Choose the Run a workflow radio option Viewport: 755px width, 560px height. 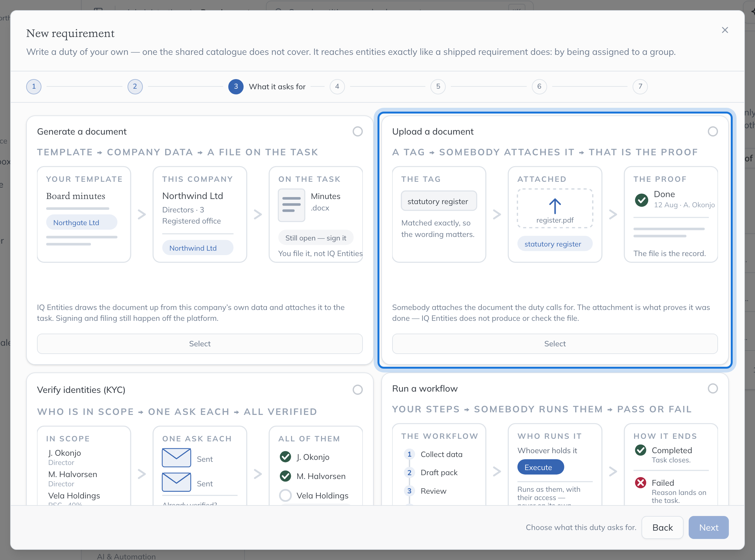coord(713,388)
